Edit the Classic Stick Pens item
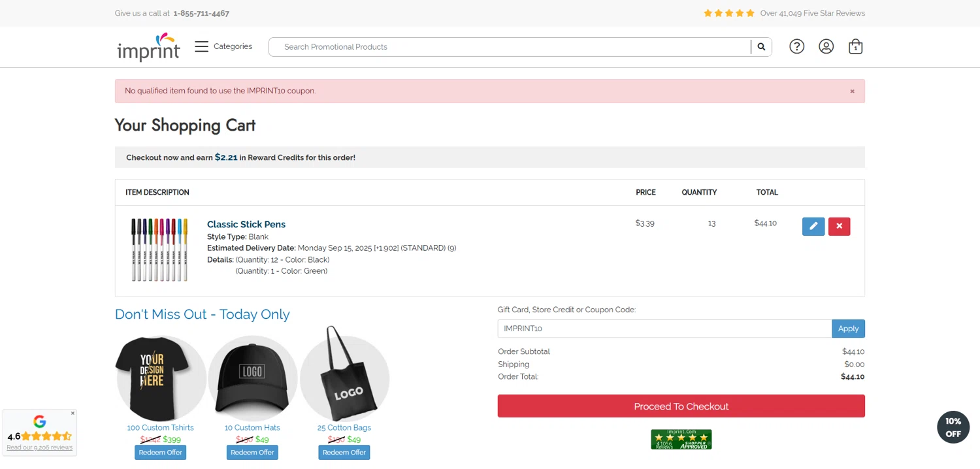The height and width of the screenshot is (469, 980). pos(813,226)
